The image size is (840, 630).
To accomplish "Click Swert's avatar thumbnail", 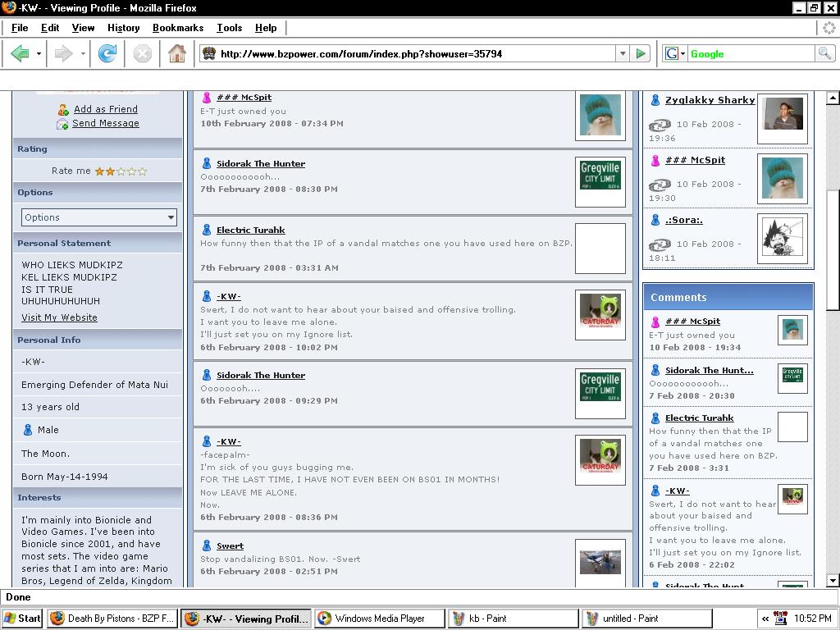I will (600, 562).
